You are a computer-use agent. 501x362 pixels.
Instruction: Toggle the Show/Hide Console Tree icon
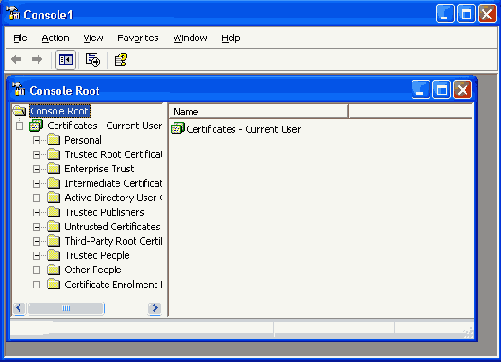(x=66, y=60)
